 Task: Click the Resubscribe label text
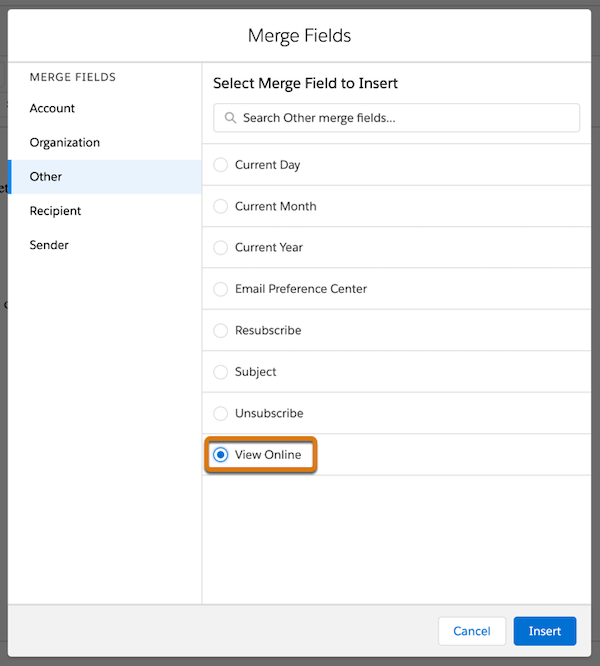[268, 330]
